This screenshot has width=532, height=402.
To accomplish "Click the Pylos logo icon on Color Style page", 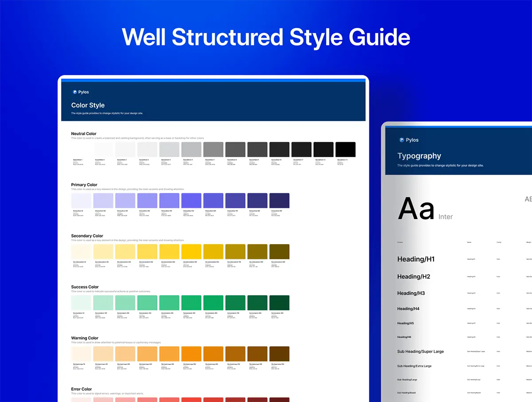I will pos(74,92).
